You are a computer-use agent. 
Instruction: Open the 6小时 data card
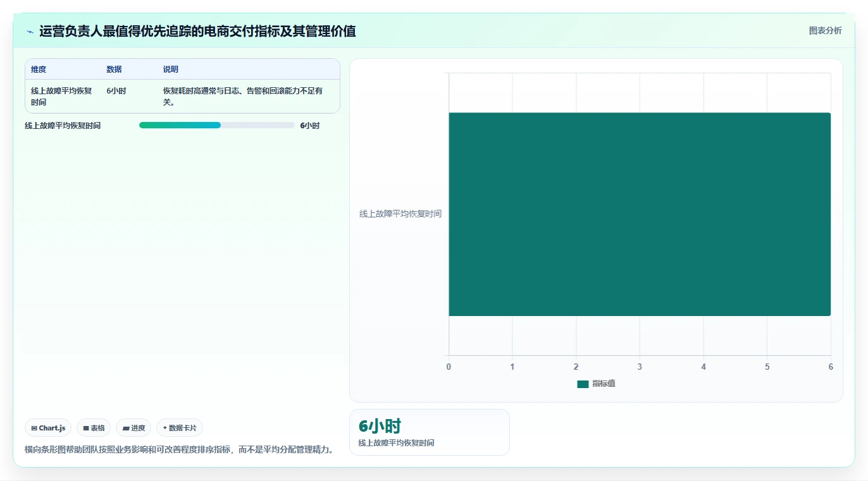[429, 432]
